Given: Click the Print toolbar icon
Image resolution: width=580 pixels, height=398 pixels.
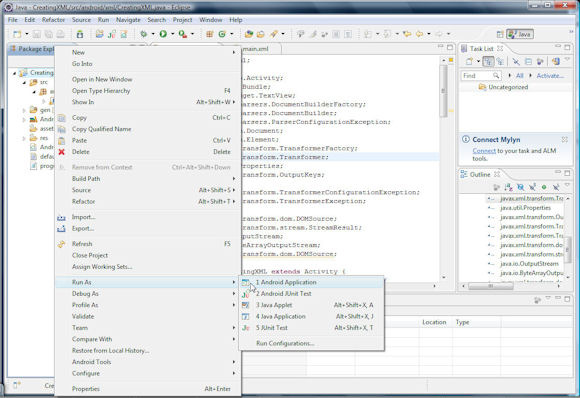Looking at the screenshot, I should click(60, 34).
